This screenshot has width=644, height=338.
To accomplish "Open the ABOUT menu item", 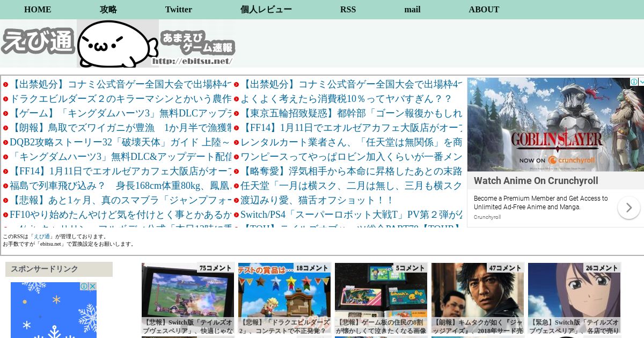I will (x=484, y=10).
